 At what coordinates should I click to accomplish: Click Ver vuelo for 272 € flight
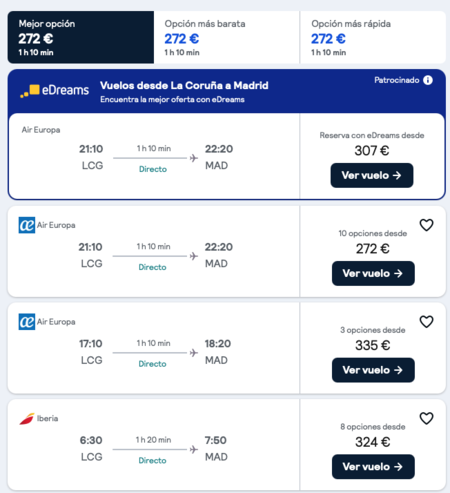(x=373, y=273)
